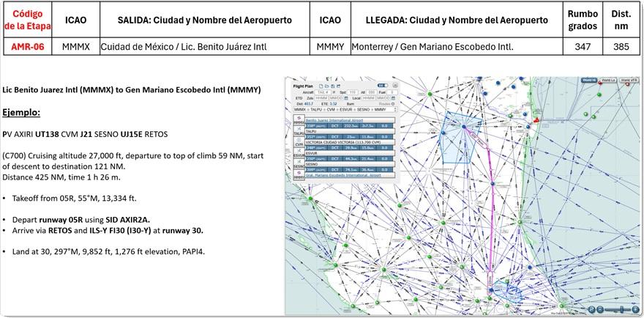Click the Dist 403.7 value
644x318 pixels.
pos(308,104)
